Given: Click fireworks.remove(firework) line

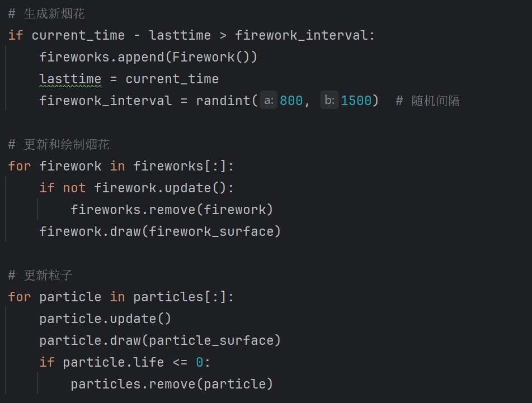Looking at the screenshot, I should [x=172, y=210].
